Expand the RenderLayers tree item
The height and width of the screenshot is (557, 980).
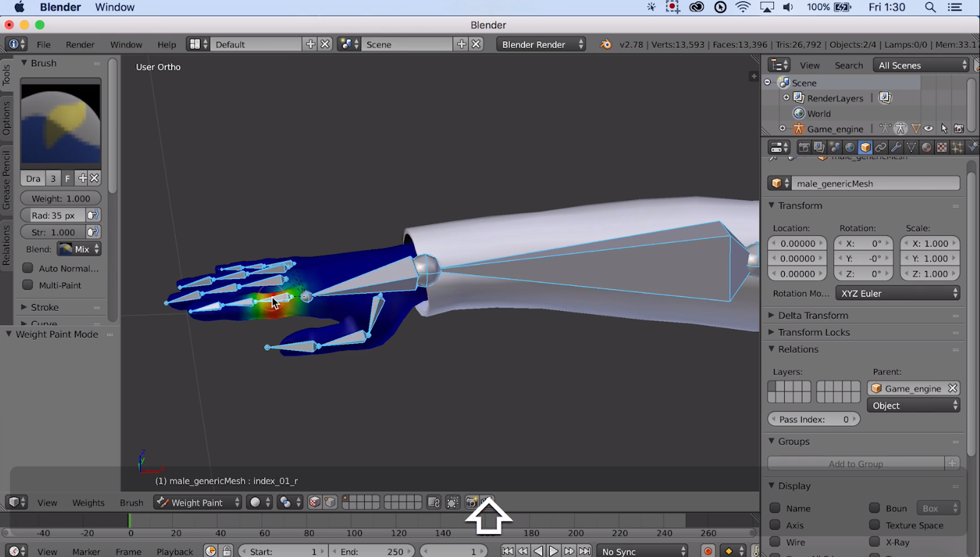786,98
